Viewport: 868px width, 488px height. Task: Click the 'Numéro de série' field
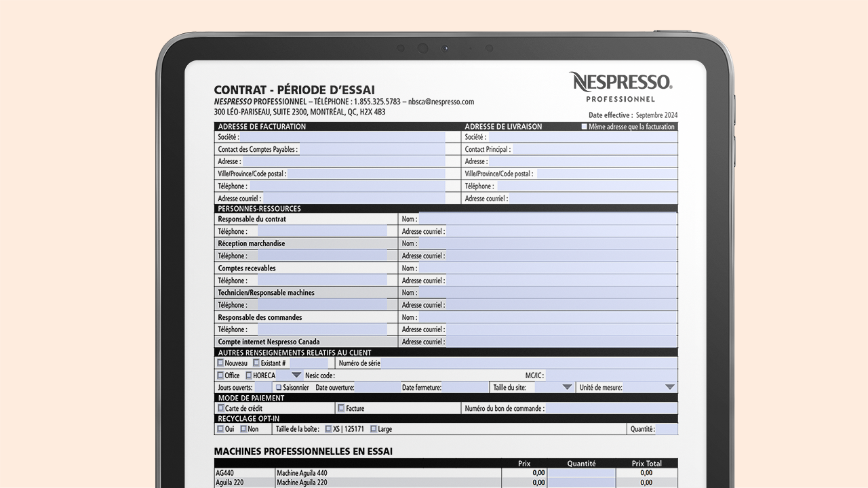point(529,363)
